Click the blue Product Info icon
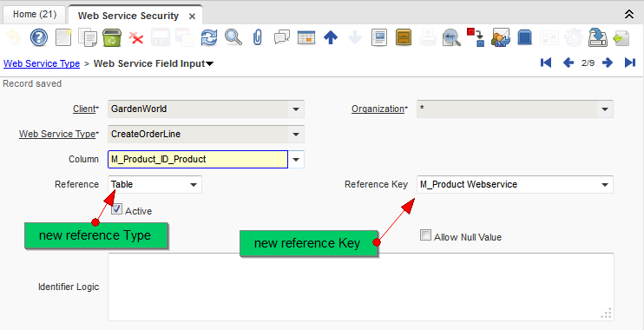The width and height of the screenshot is (644, 330). tap(524, 38)
